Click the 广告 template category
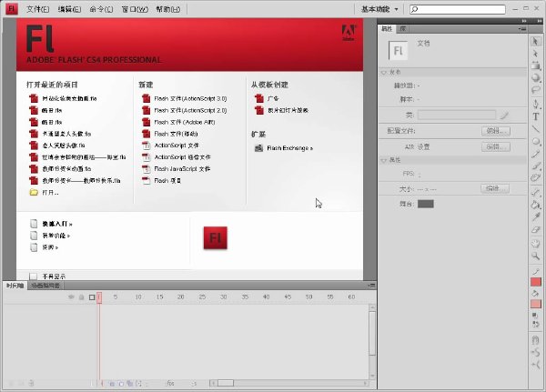Image resolution: width=546 pixels, height=392 pixels. 273,98
